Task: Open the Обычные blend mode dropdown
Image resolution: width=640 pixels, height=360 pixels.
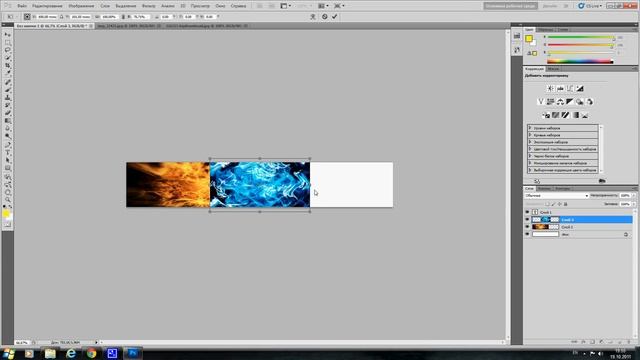Action: (x=556, y=196)
